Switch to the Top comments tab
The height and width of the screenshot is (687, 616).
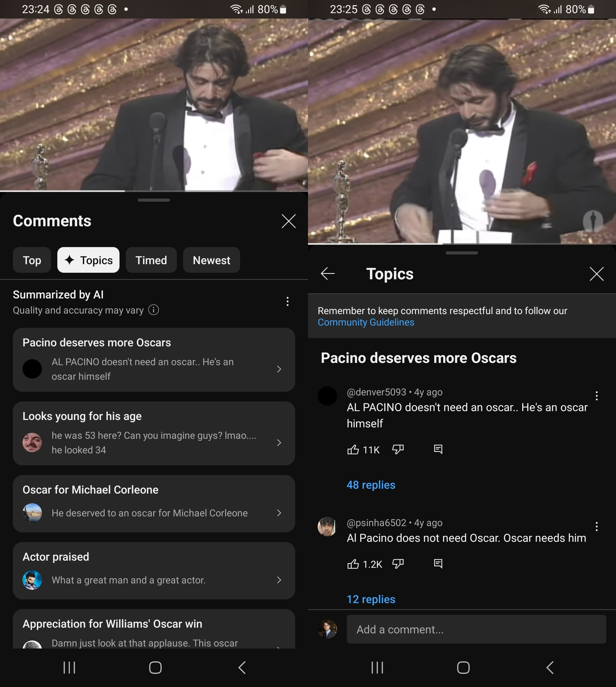click(32, 260)
